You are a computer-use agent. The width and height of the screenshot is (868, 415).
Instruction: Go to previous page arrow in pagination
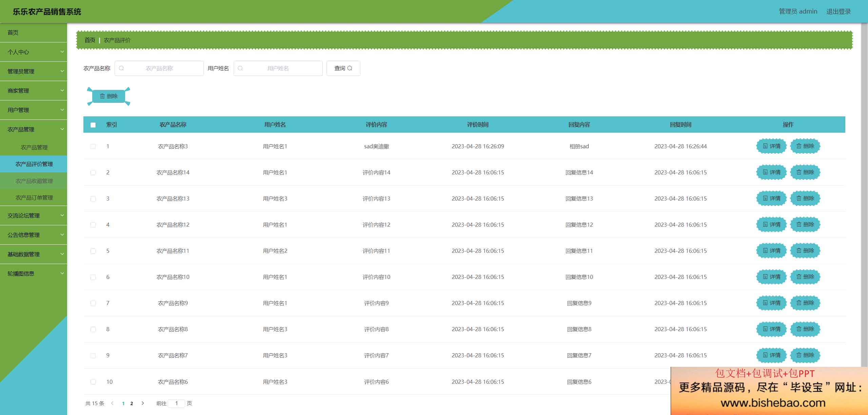coord(112,403)
